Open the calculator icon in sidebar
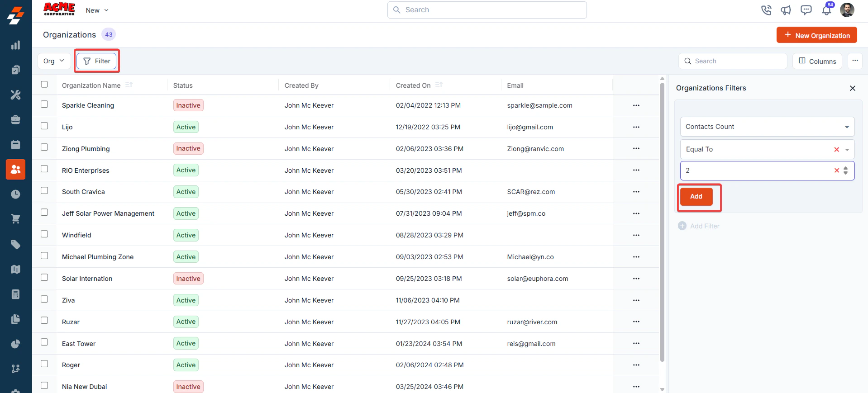868x393 pixels. (x=15, y=294)
